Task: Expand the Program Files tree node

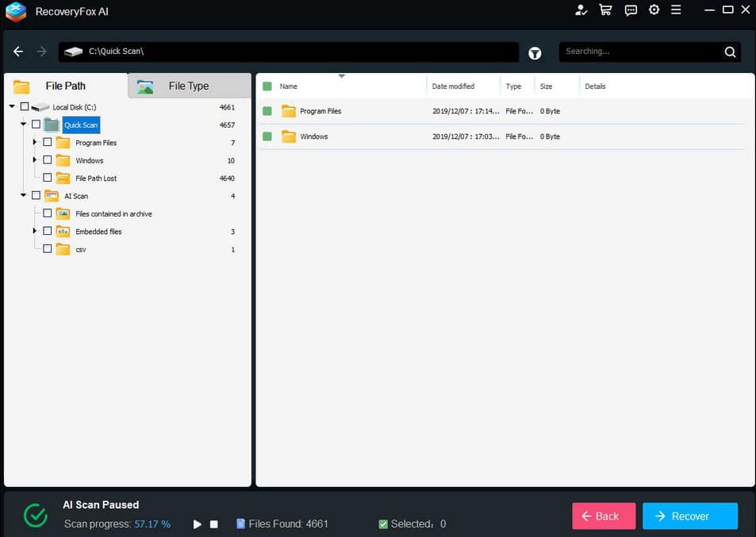Action: [x=35, y=143]
